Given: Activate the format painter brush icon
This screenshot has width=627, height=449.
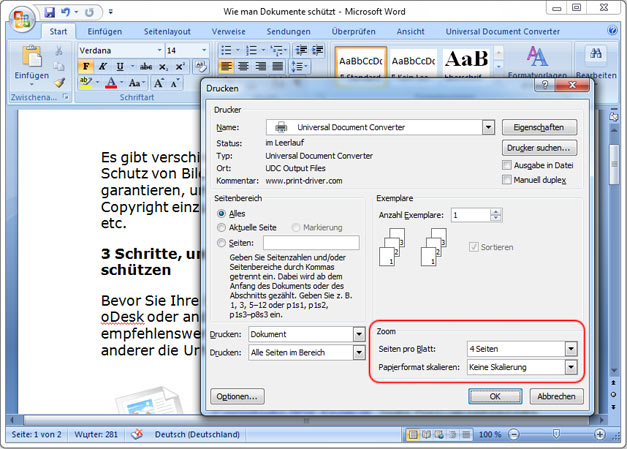Looking at the screenshot, I should [x=60, y=82].
